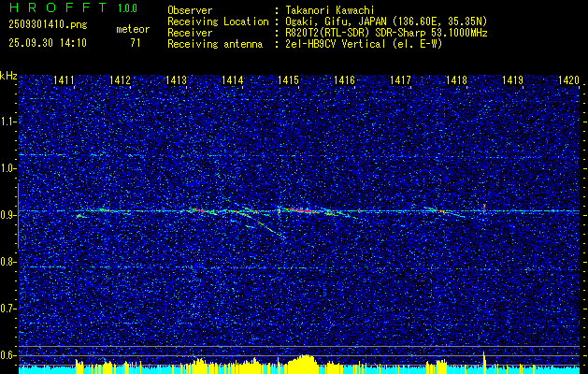Click time marker 1412

[x=120, y=79]
